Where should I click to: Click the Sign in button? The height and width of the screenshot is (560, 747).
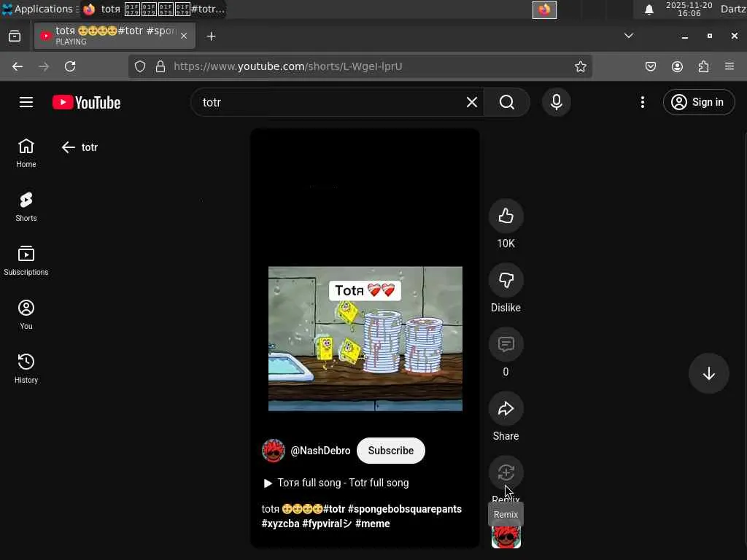(698, 102)
